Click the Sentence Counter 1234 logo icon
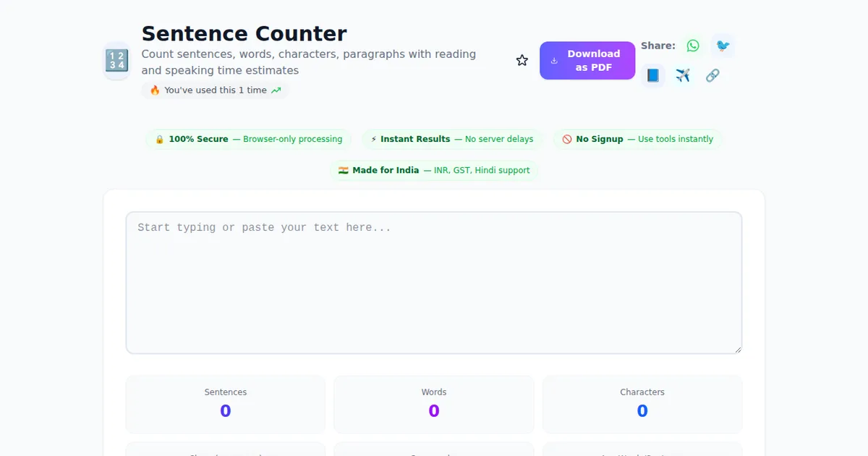The image size is (868, 456). [x=116, y=61]
